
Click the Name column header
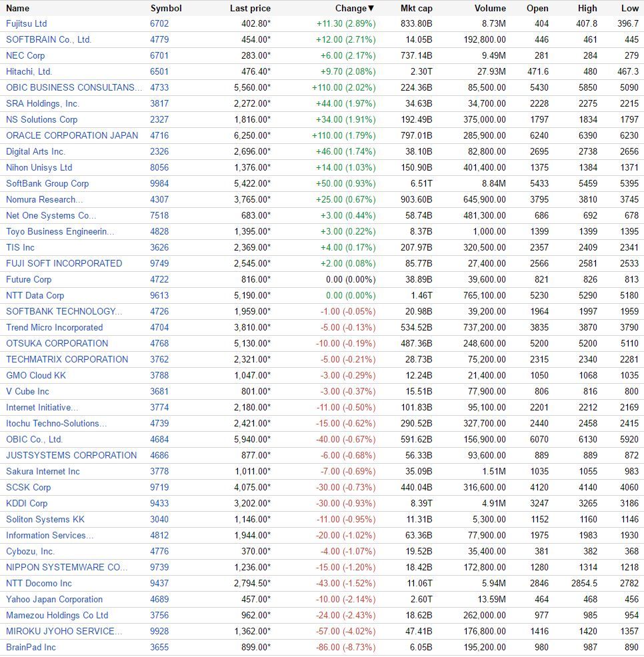(x=17, y=9)
